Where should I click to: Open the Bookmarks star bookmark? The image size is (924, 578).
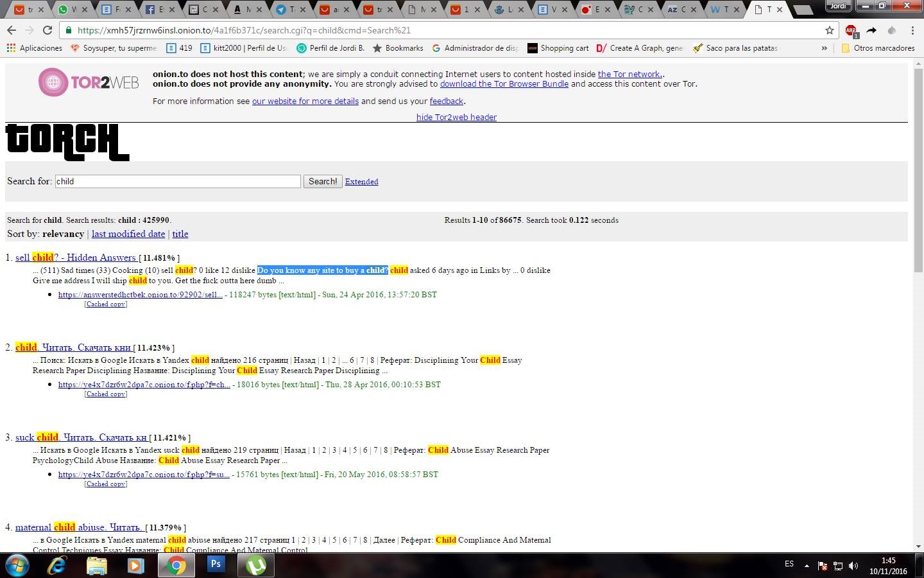(x=398, y=48)
